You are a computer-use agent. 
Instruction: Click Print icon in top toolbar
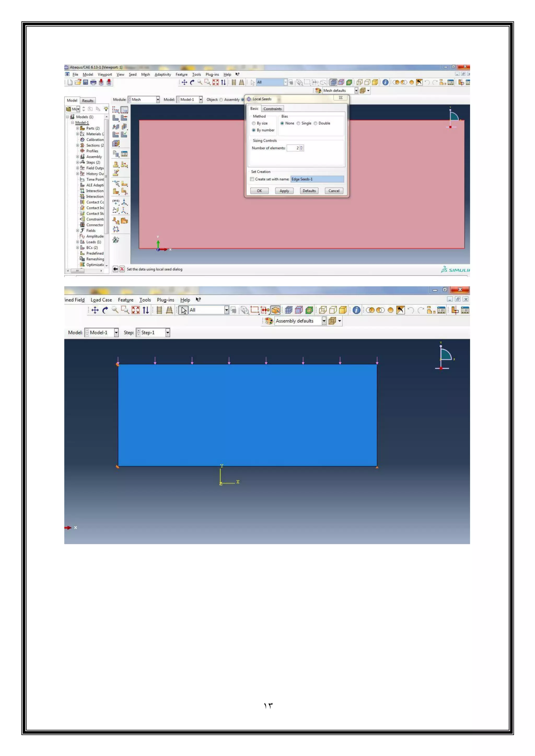click(93, 82)
